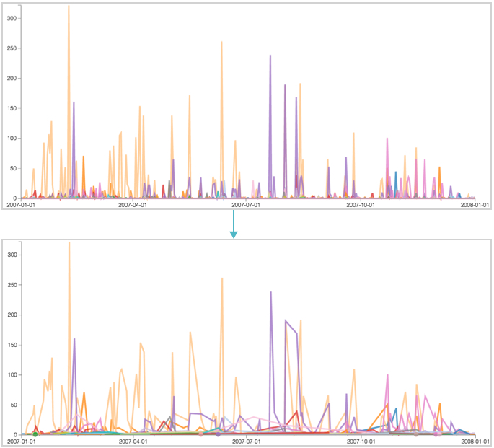This screenshot has height=448, width=494.
Task: Click the pink peak near 100 in upper chart
Action: [x=387, y=139]
